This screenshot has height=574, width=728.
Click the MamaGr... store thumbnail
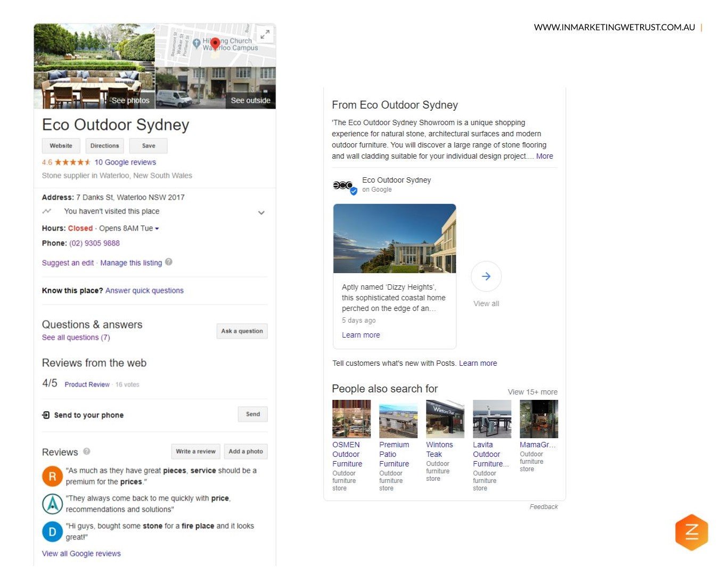[x=539, y=419]
